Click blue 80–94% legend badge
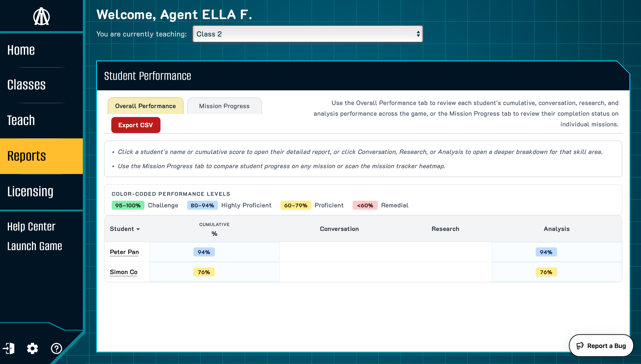This screenshot has width=641, height=364. 202,205
